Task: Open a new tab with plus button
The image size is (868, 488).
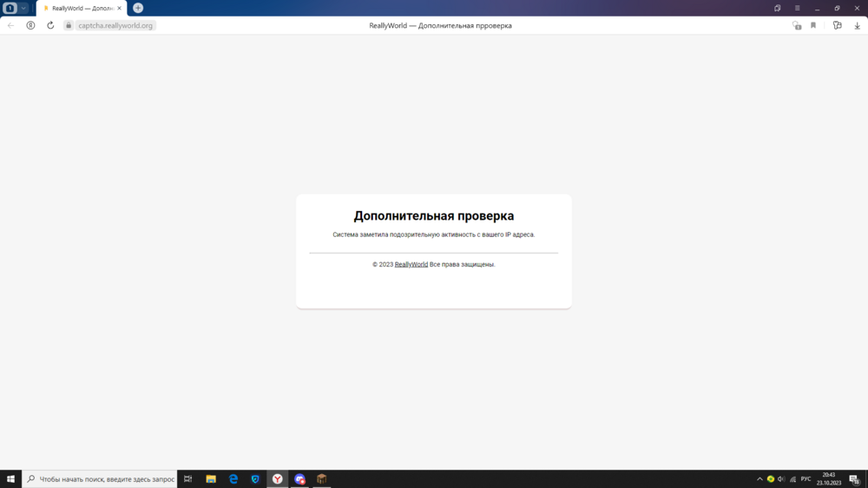Action: click(x=138, y=9)
